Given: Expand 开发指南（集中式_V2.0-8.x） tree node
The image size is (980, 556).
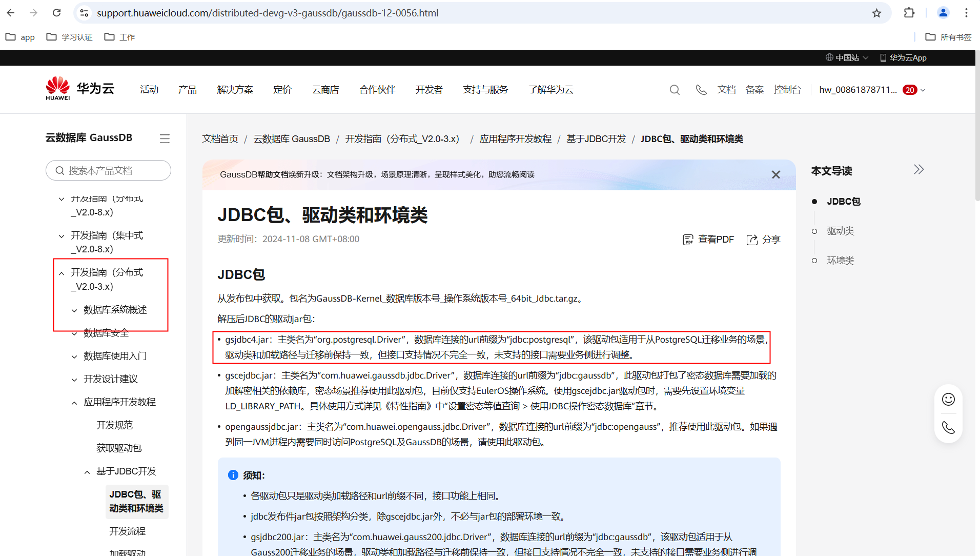Looking at the screenshot, I should pos(62,236).
